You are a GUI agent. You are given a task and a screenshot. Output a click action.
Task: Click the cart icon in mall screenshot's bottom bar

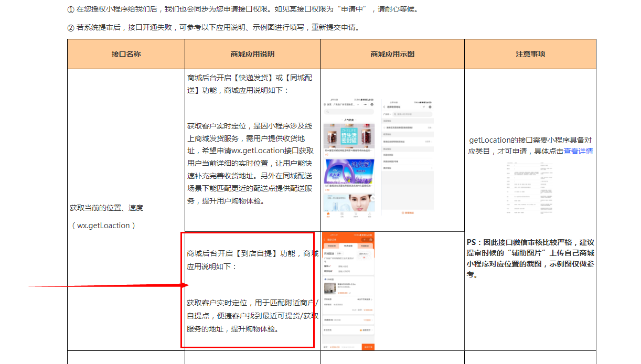point(356,215)
